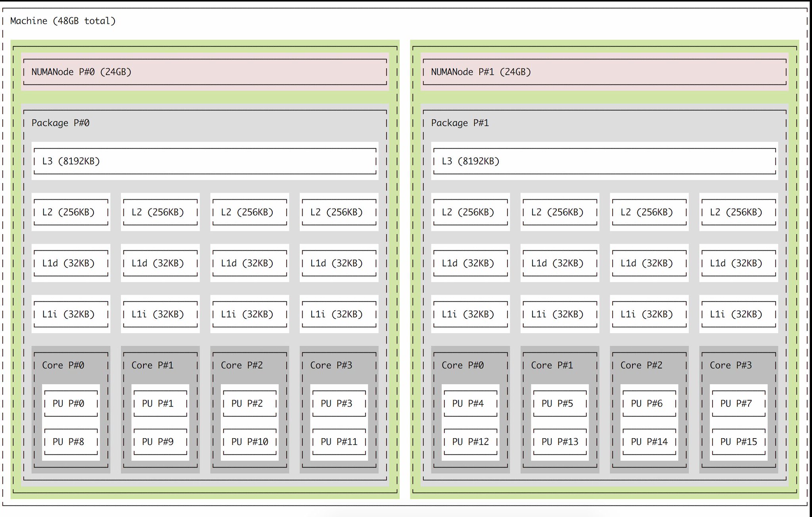Select the rightmost L2 (256KB) cache in Package P#1
The image size is (812, 517).
(738, 212)
